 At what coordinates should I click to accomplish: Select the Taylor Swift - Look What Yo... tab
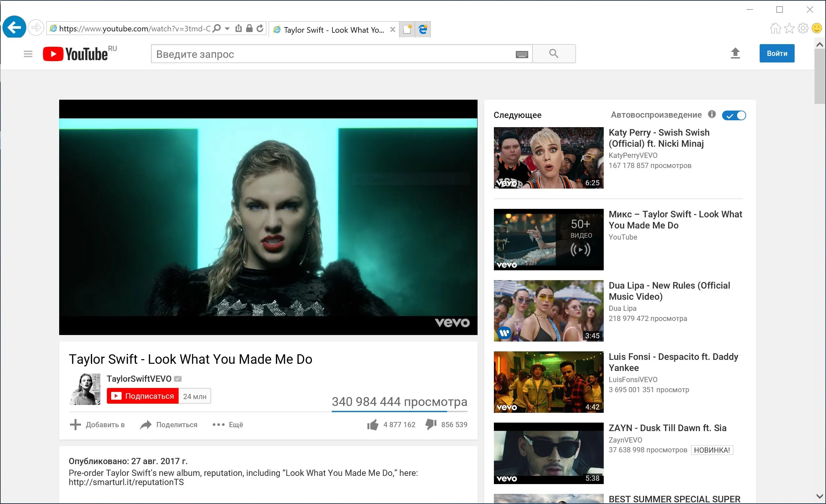[x=329, y=30]
